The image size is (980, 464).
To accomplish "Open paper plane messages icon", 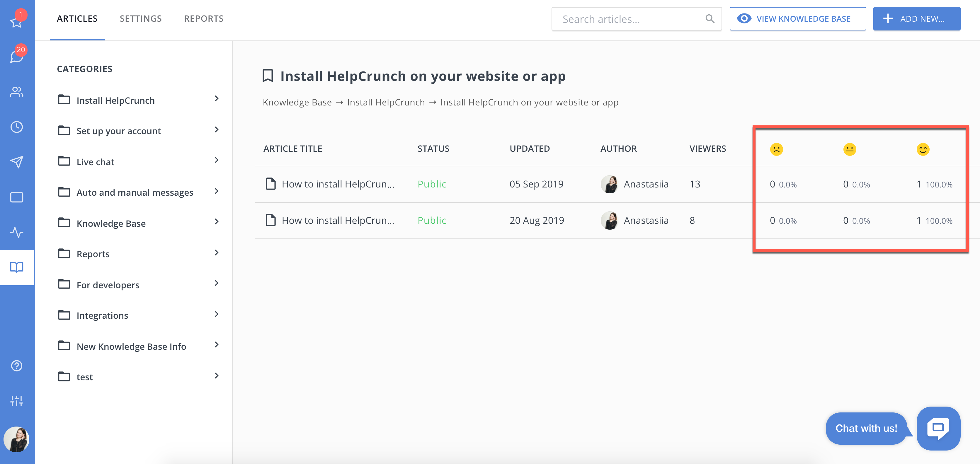I will [16, 162].
